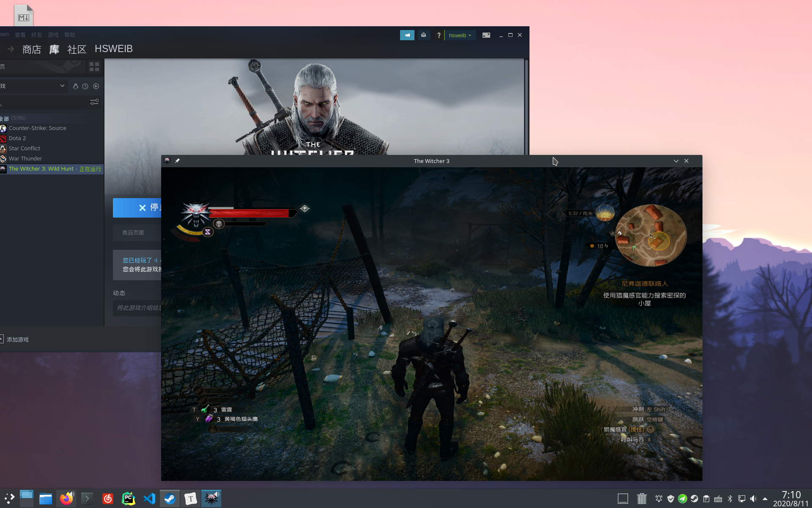This screenshot has height=508, width=812.
Task: Open the trash bin in panel
Action: 642,499
